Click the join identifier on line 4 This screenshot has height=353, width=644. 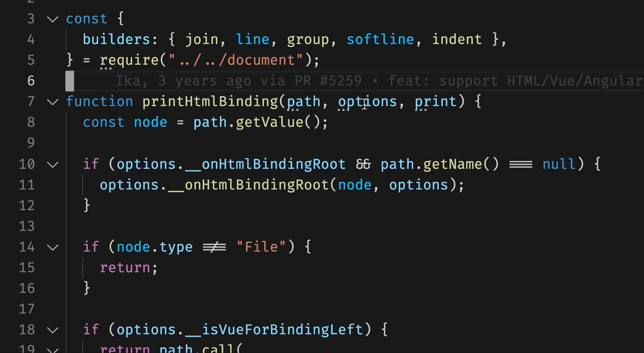coord(202,39)
